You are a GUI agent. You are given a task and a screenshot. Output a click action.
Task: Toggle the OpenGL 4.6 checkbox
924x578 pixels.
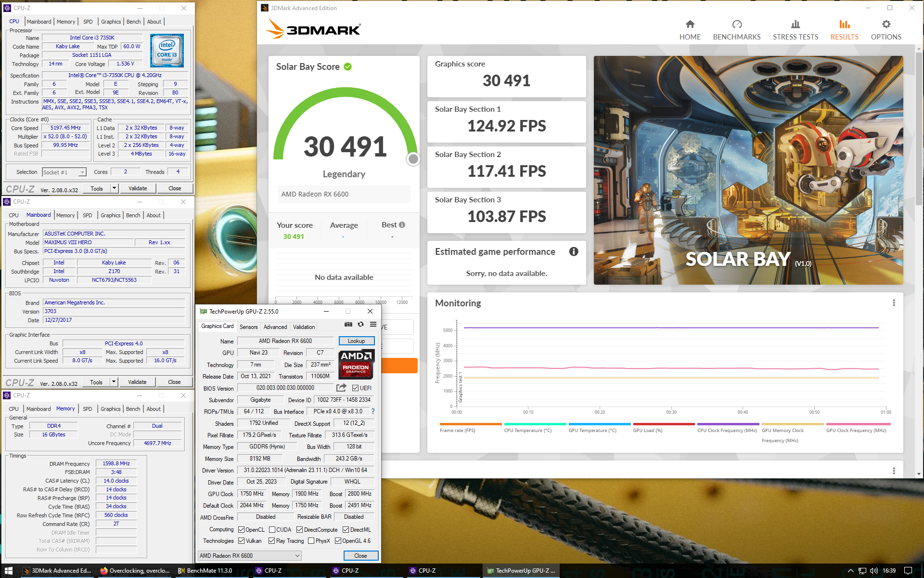[x=338, y=541]
